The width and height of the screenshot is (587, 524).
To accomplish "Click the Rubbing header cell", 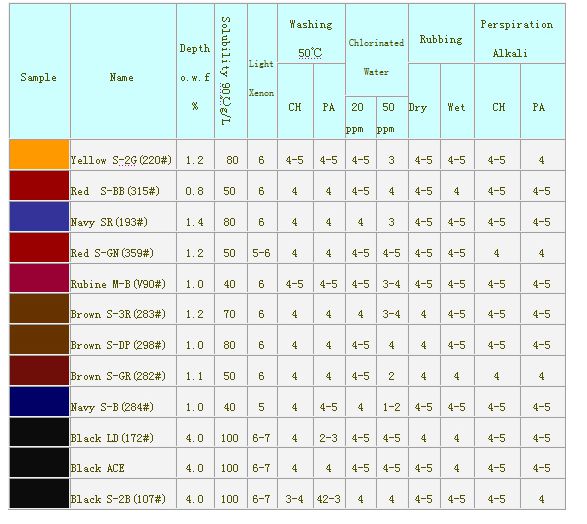I will 441,33.
